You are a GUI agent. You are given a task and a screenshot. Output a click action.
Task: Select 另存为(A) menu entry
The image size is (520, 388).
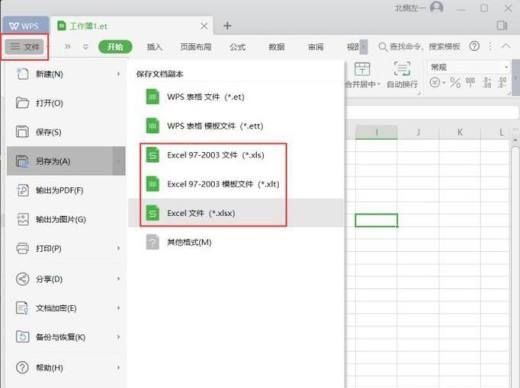pos(66,161)
